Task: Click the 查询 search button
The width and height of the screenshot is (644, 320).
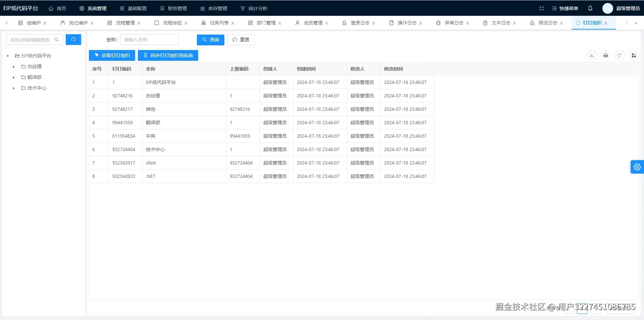Action: coord(211,40)
